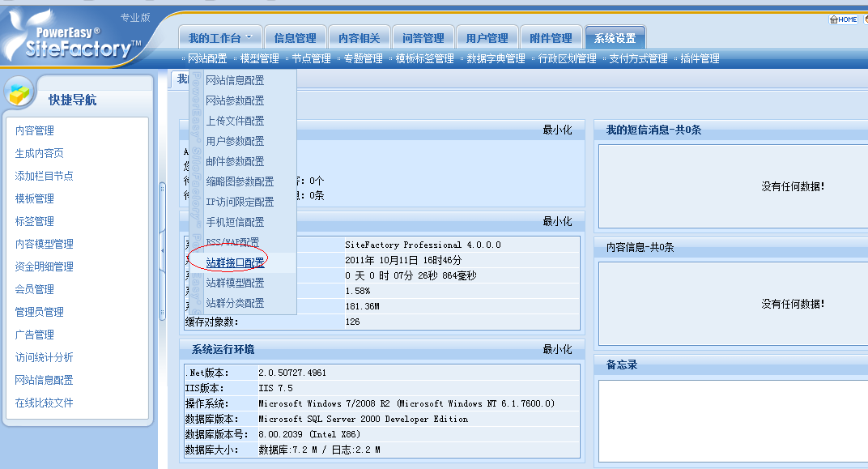Choose 用户参数配置 from the dropdown menu
868x469 pixels.
[235, 141]
